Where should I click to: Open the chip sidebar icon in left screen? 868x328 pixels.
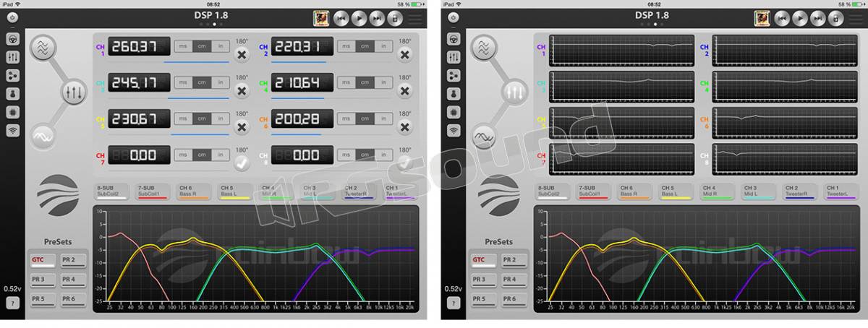13,112
